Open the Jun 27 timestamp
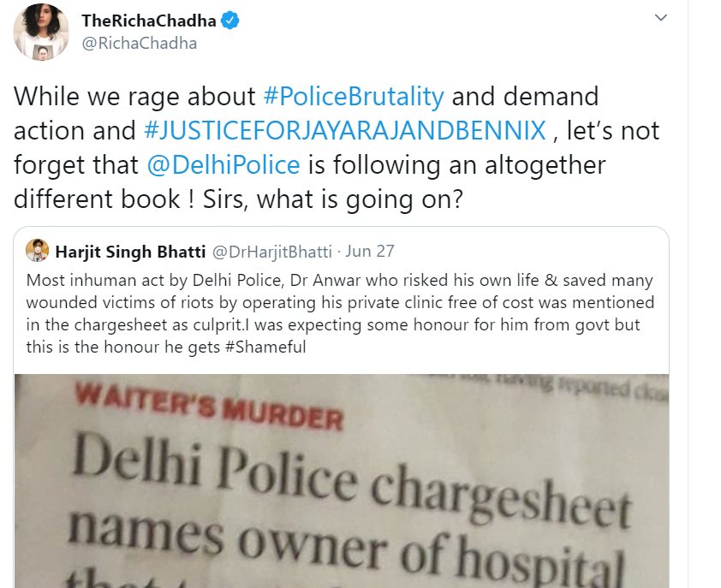 click(370, 252)
